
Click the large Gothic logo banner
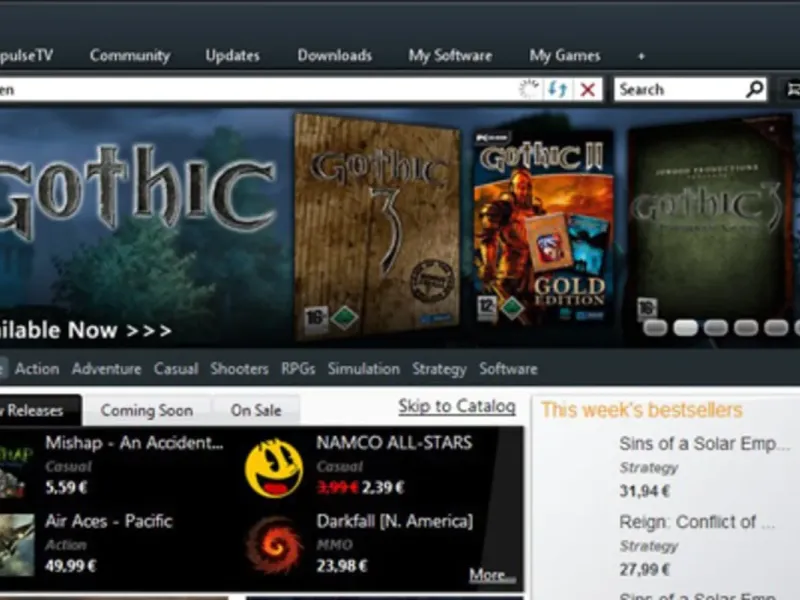coord(137,190)
